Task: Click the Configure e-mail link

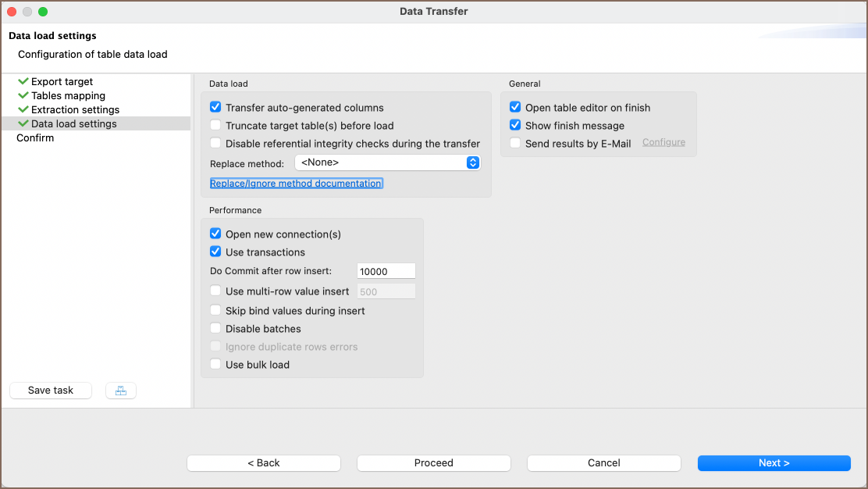Action: click(x=663, y=142)
